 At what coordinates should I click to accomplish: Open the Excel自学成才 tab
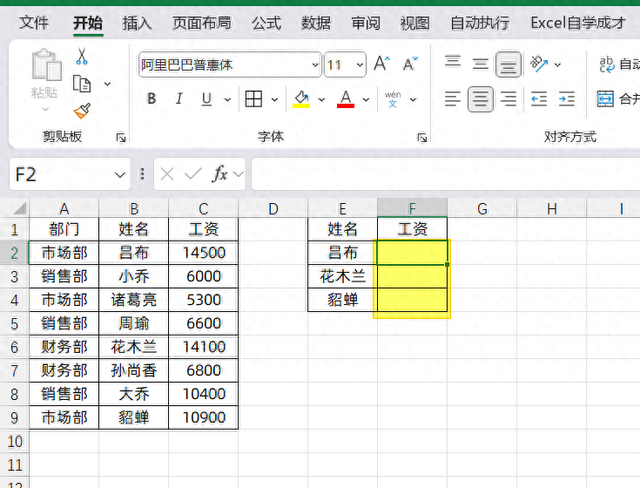click(578, 23)
